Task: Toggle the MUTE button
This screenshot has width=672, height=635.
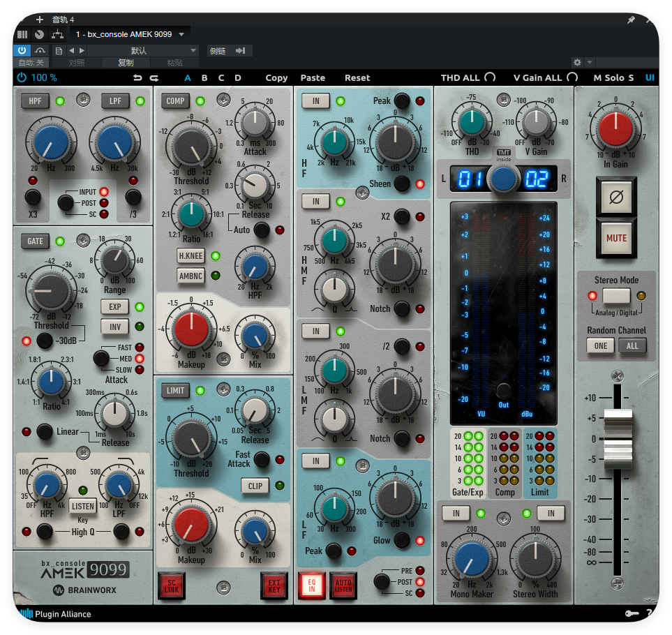Action: pos(616,238)
